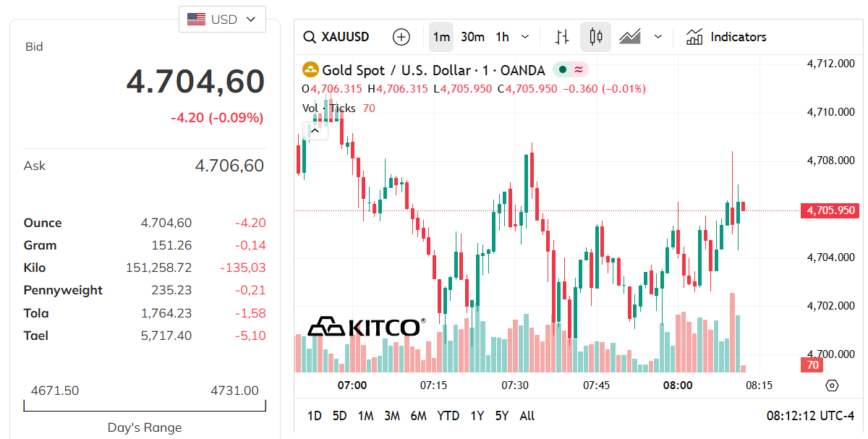Select the YTD range tab
Viewport: 868px width, 439px height.
click(x=447, y=416)
